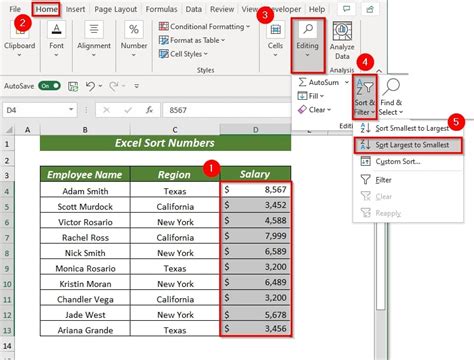Click the Insert Function fx icon

point(149,110)
